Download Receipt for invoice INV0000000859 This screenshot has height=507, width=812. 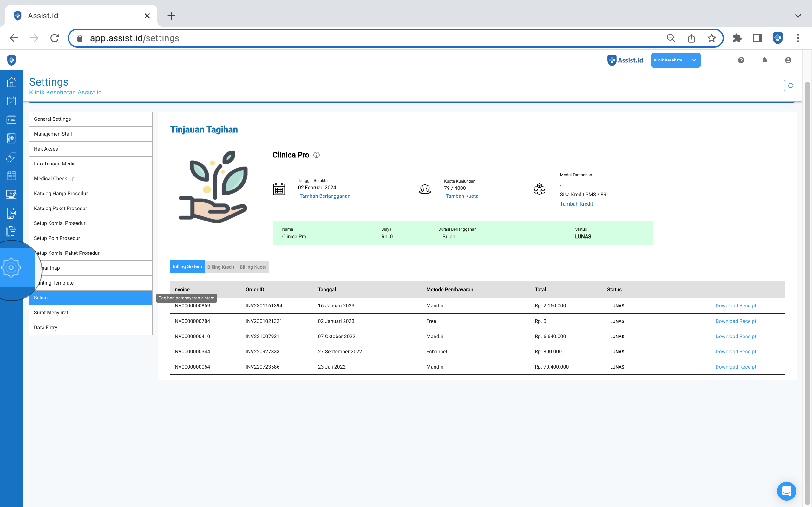(736, 305)
